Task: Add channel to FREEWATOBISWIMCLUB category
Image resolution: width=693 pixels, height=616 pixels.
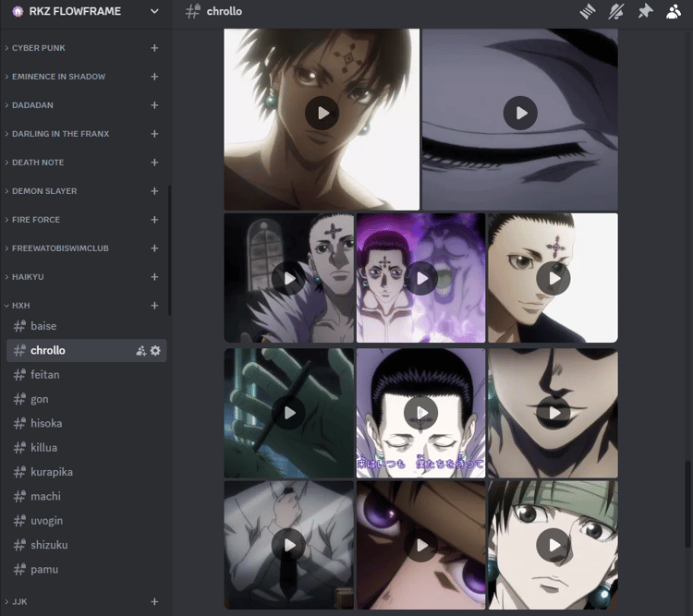Action: click(x=154, y=248)
